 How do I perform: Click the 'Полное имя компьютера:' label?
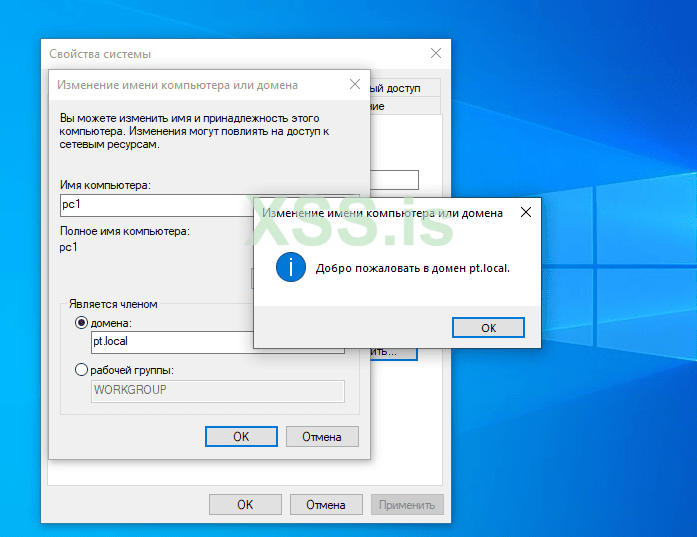click(125, 231)
